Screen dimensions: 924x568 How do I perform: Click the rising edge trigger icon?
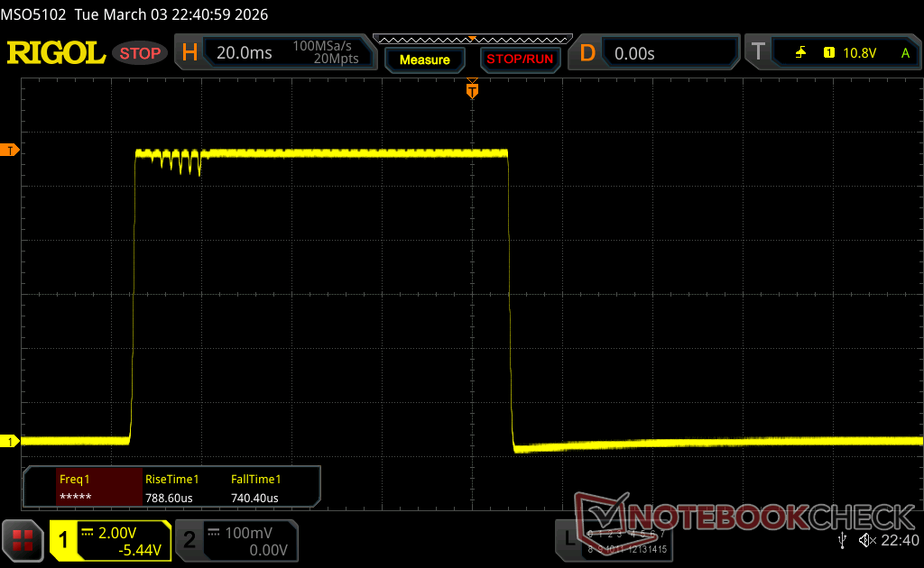coord(800,53)
